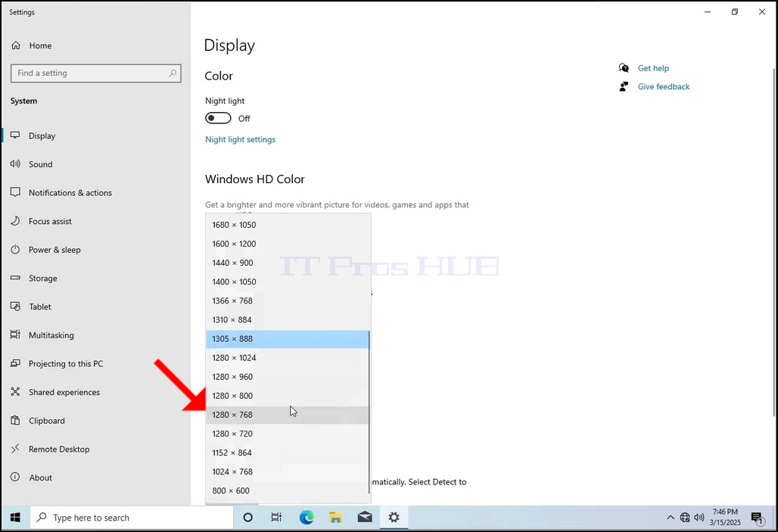
Task: Go to the About label
Action: pos(41,478)
